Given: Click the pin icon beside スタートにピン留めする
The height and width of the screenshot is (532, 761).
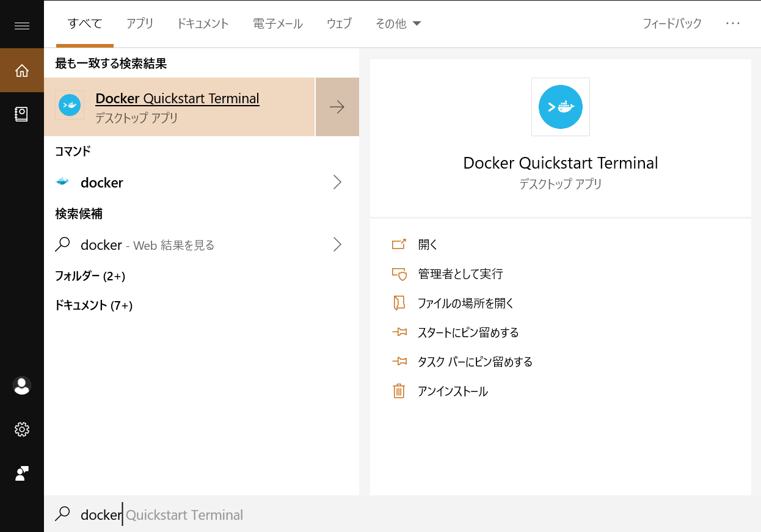Looking at the screenshot, I should [399, 332].
